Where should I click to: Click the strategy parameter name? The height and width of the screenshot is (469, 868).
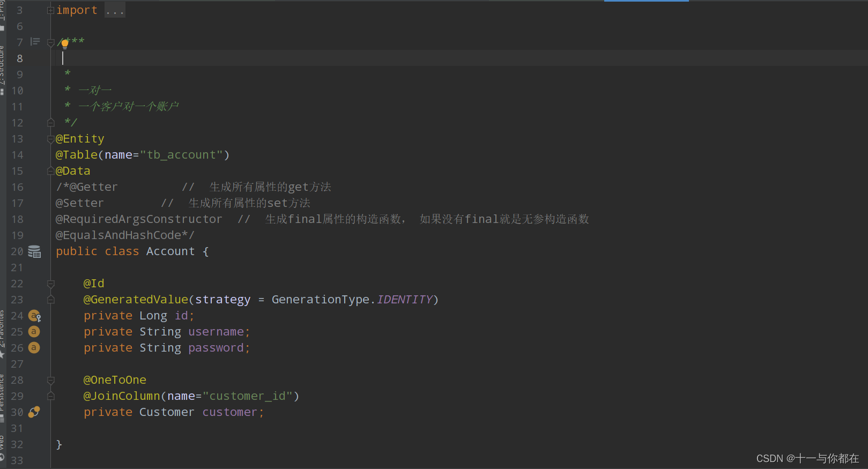pos(223,300)
